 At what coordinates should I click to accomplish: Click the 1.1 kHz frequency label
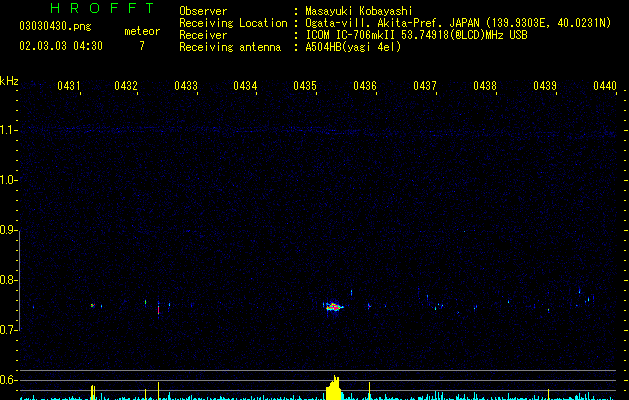(x=9, y=130)
